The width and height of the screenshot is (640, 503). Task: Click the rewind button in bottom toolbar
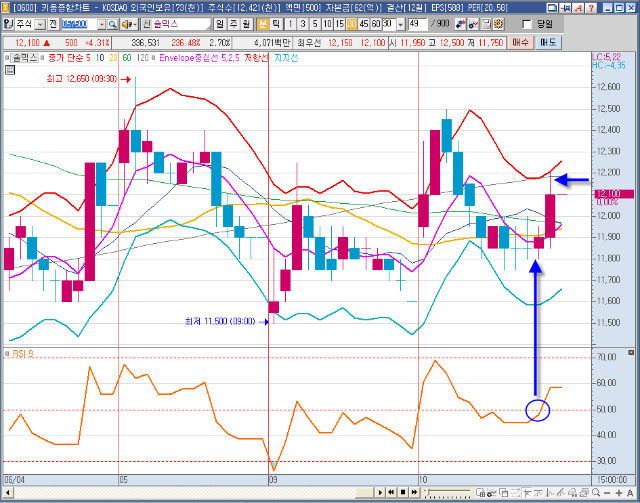coord(391,492)
